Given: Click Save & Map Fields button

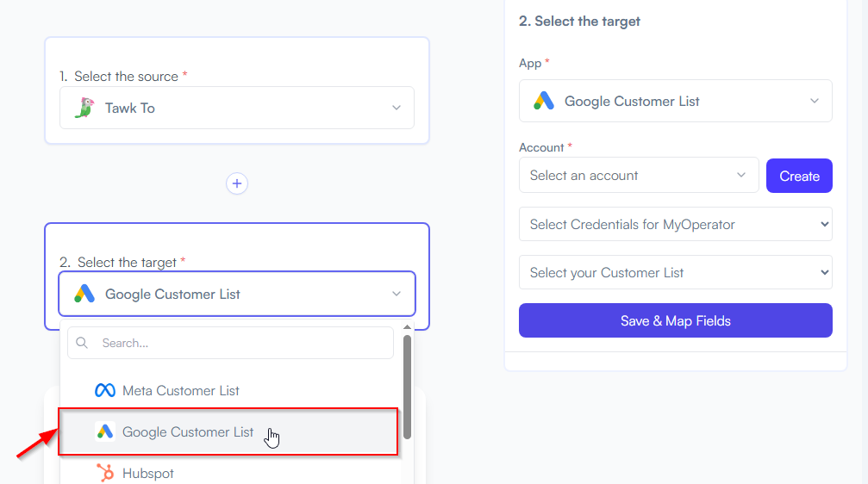Looking at the screenshot, I should coord(676,320).
